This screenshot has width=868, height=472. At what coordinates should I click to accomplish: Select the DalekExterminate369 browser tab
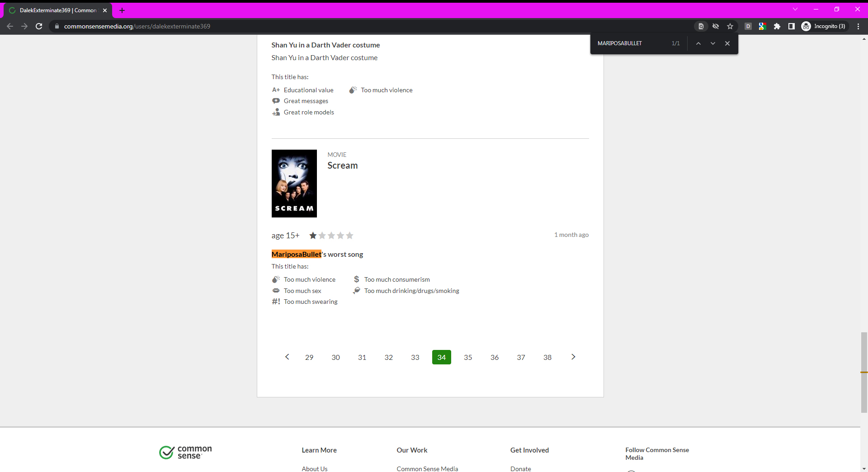58,10
